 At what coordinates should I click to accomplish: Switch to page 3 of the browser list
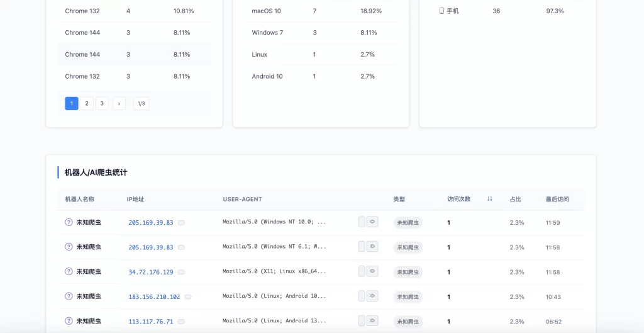click(x=102, y=103)
